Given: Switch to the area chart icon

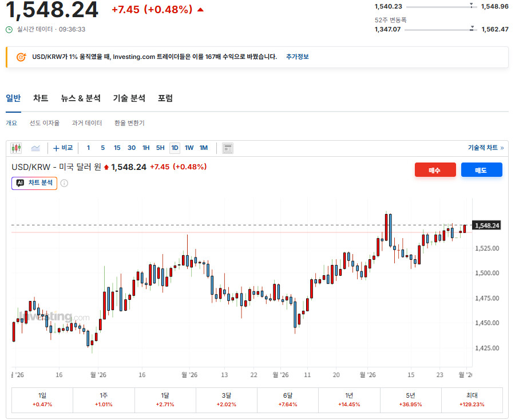Looking at the screenshot, I should coord(35,148).
